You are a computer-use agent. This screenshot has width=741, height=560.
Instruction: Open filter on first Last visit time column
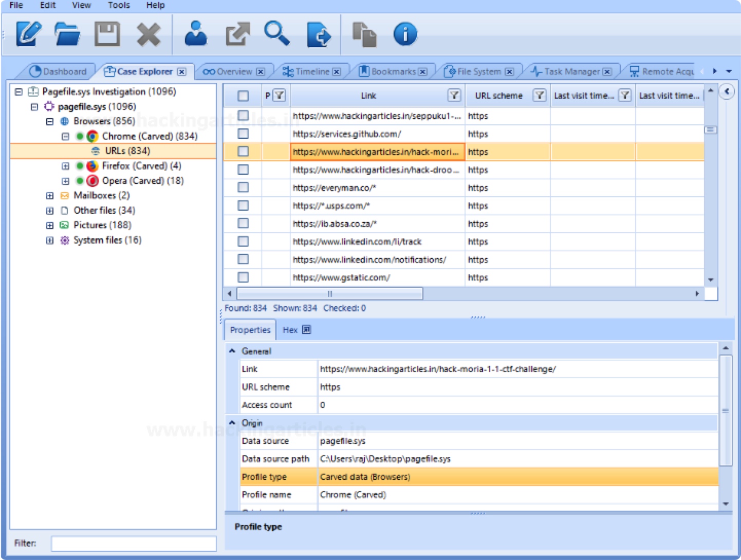(x=624, y=95)
